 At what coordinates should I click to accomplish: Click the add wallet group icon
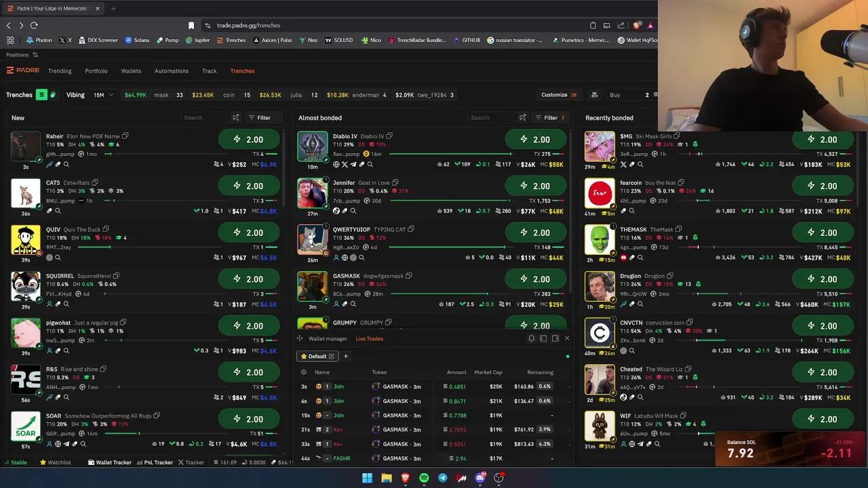(595, 95)
